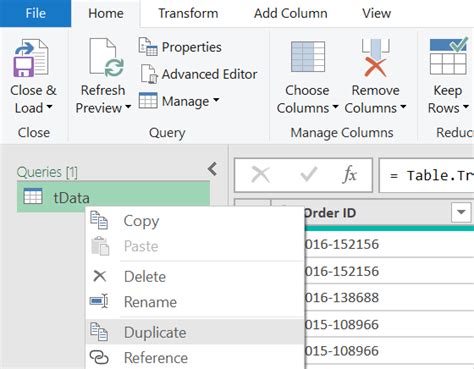
Task: Choose Delete from the context menu
Action: click(195, 276)
